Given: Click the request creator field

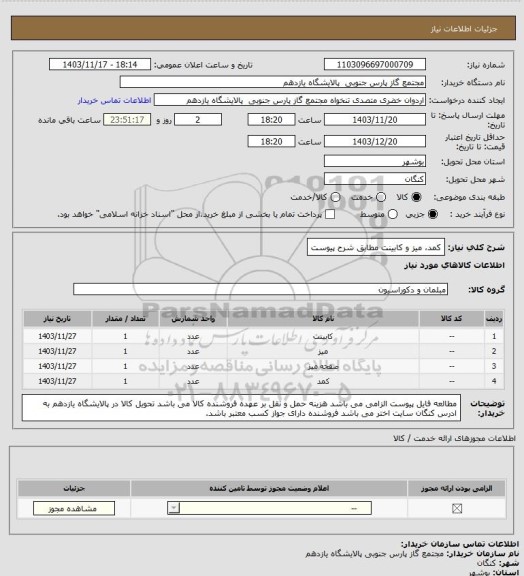Looking at the screenshot, I should 290,100.
